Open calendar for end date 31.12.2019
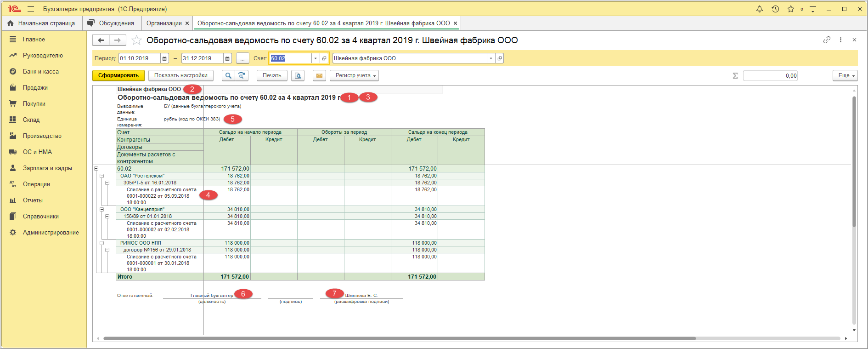 point(227,58)
